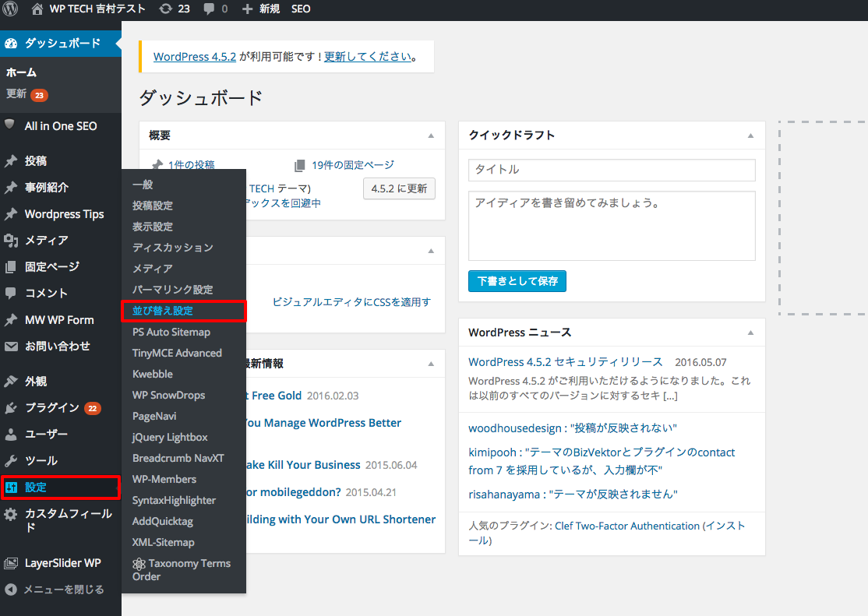Click the envelope icon beside お問い合わせ
This screenshot has height=616, width=868.
[11, 347]
